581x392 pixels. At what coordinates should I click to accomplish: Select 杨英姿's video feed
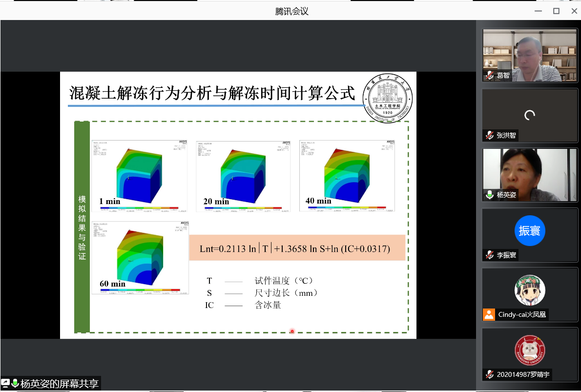click(530, 175)
